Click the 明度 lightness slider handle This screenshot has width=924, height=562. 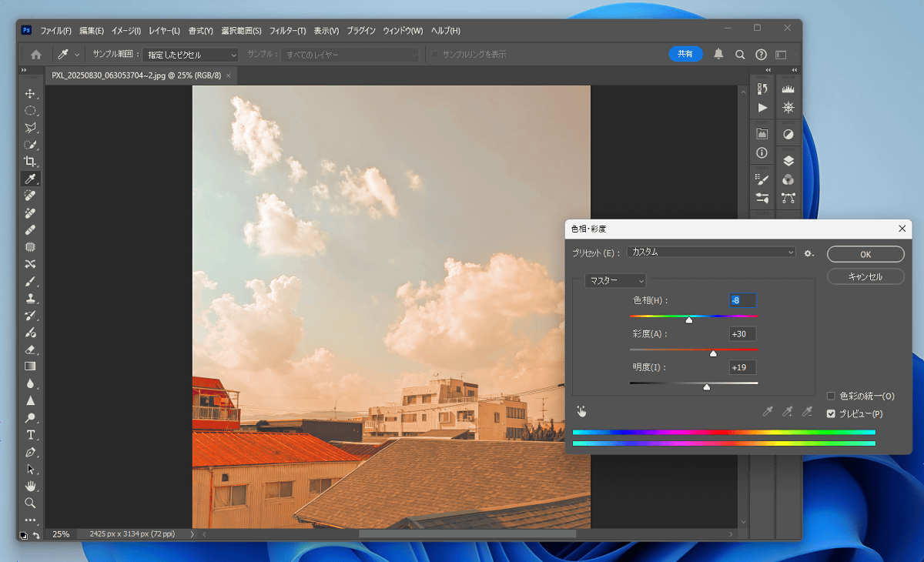[707, 387]
